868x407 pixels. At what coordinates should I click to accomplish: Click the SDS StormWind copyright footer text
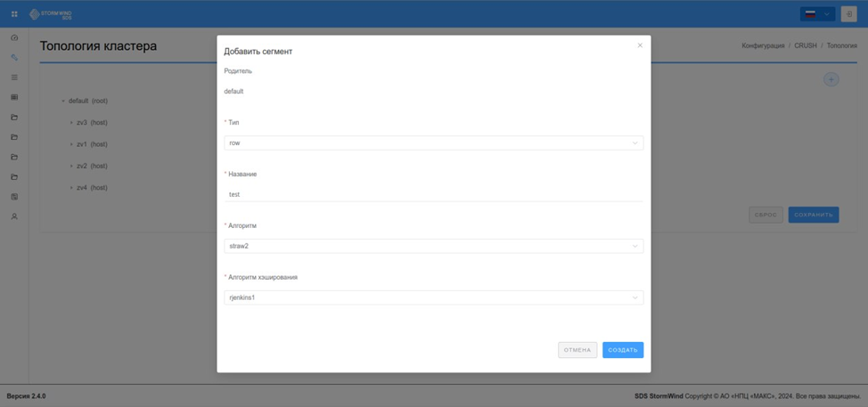coord(748,396)
